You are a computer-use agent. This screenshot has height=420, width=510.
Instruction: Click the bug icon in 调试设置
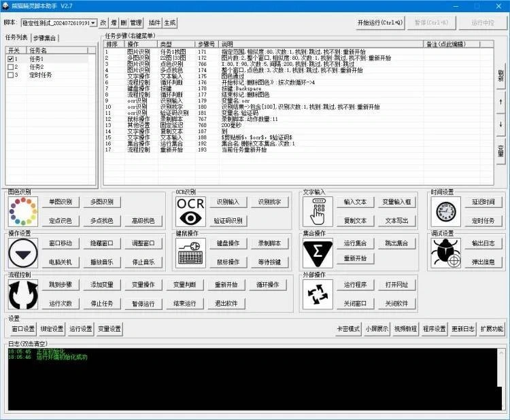[445, 253]
